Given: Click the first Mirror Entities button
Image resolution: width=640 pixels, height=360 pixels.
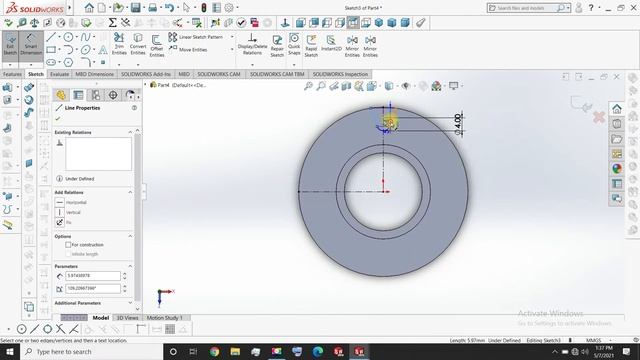Looking at the screenshot, I should (352, 45).
